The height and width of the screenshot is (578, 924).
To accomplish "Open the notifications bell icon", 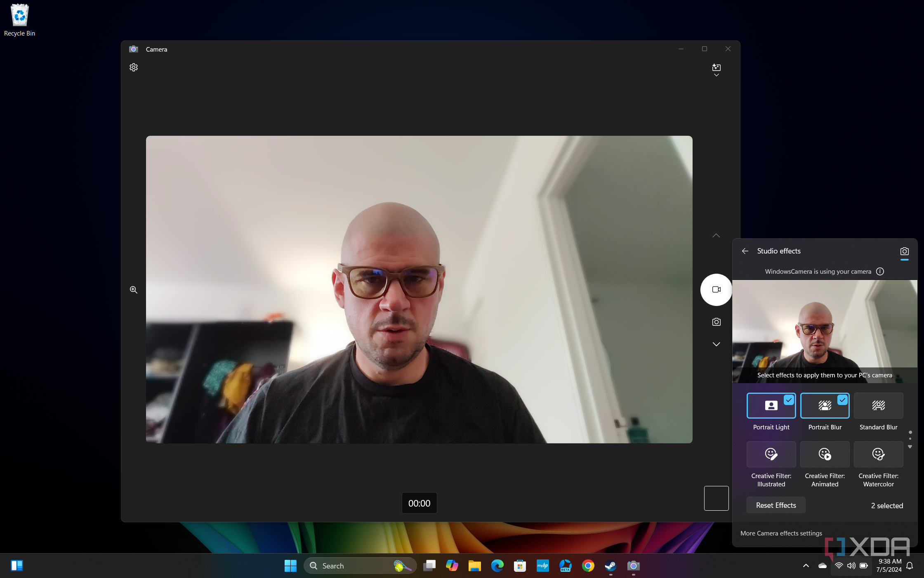I will pos(910,566).
